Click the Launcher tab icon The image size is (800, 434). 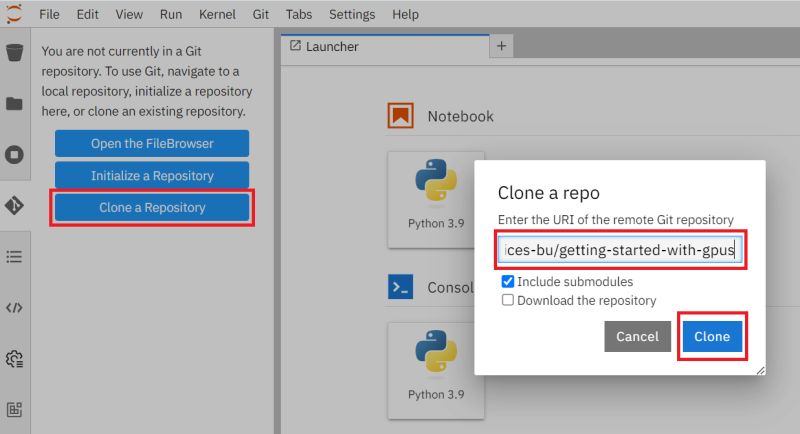click(295, 46)
